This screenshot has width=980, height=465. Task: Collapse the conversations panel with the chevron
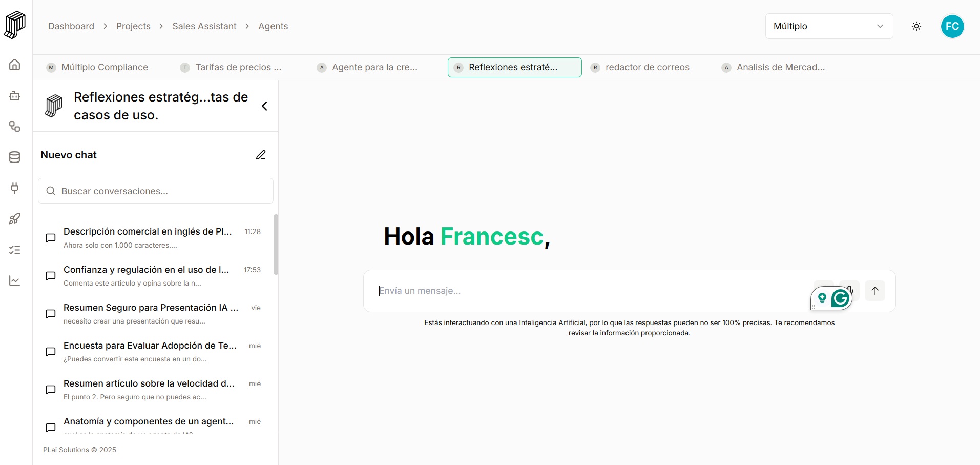pyautogui.click(x=264, y=106)
